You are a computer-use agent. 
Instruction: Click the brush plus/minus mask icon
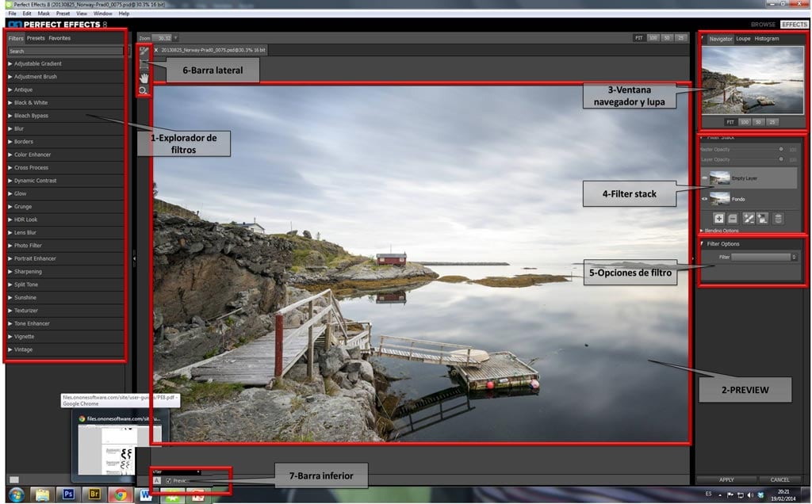click(749, 219)
